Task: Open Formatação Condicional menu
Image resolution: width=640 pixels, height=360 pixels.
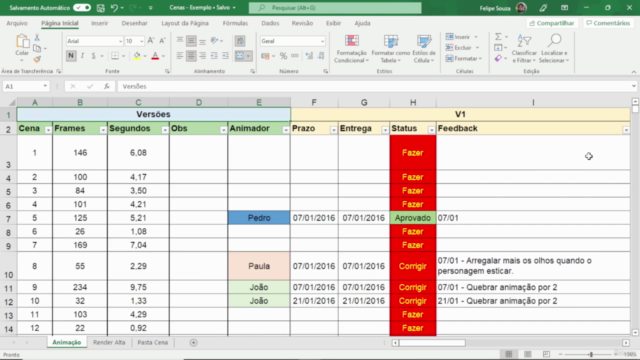Action: coord(351,49)
